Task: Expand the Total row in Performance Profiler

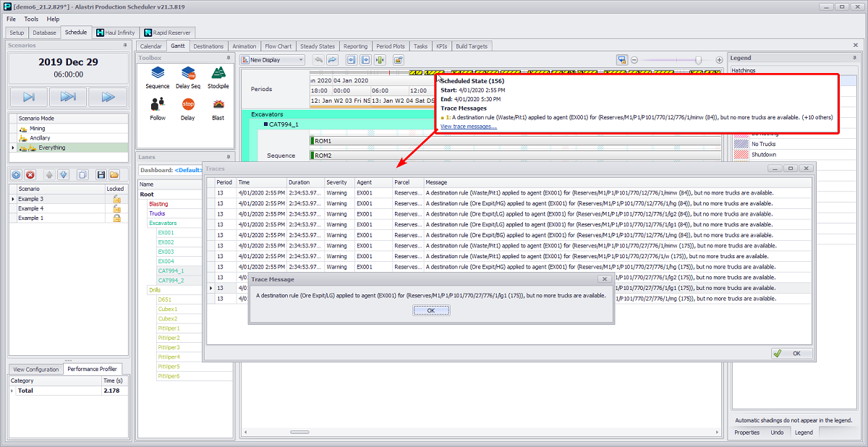Action: click(12, 391)
